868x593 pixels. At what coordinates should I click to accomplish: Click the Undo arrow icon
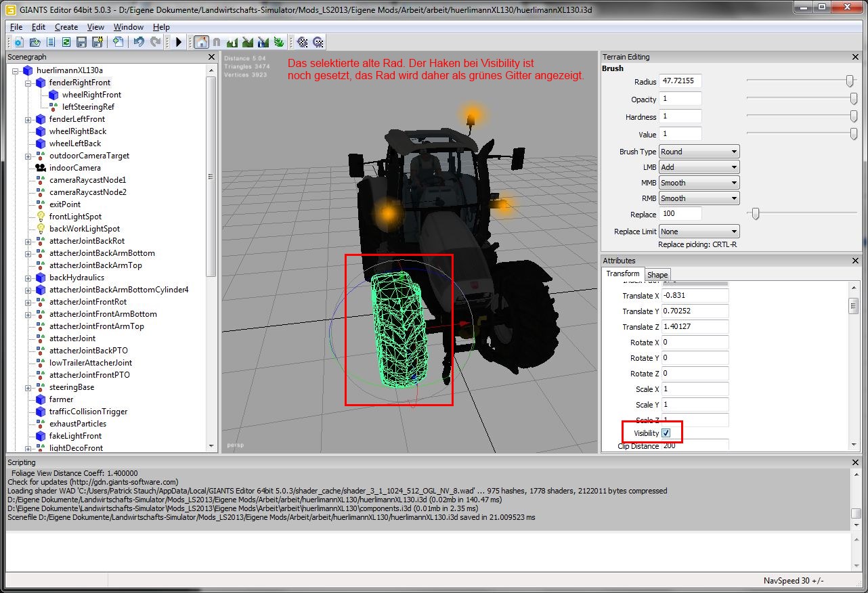pos(139,42)
